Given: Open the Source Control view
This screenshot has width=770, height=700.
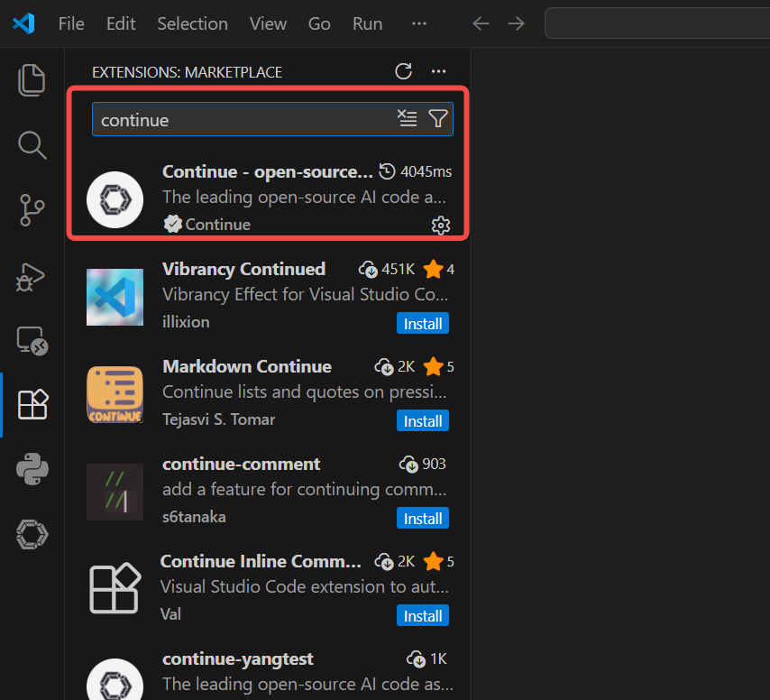Looking at the screenshot, I should click(x=32, y=210).
